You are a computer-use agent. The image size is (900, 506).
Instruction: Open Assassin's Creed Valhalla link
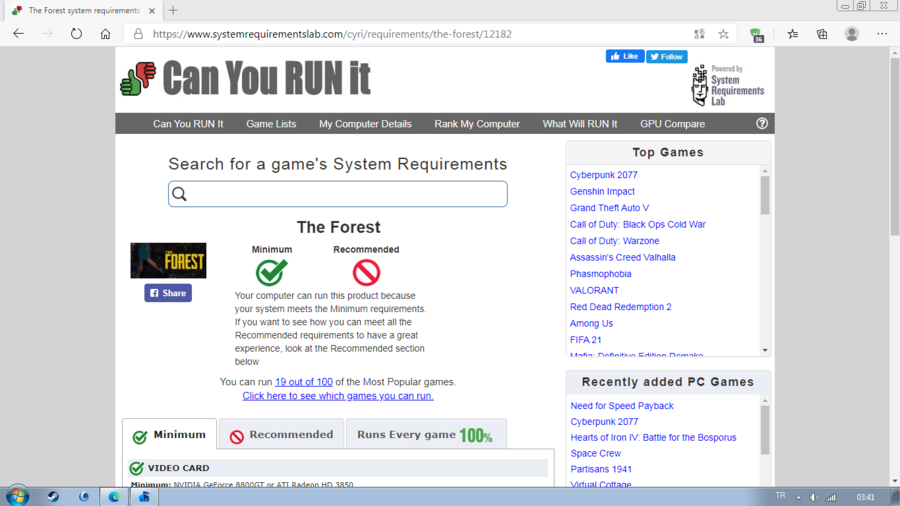click(x=622, y=258)
